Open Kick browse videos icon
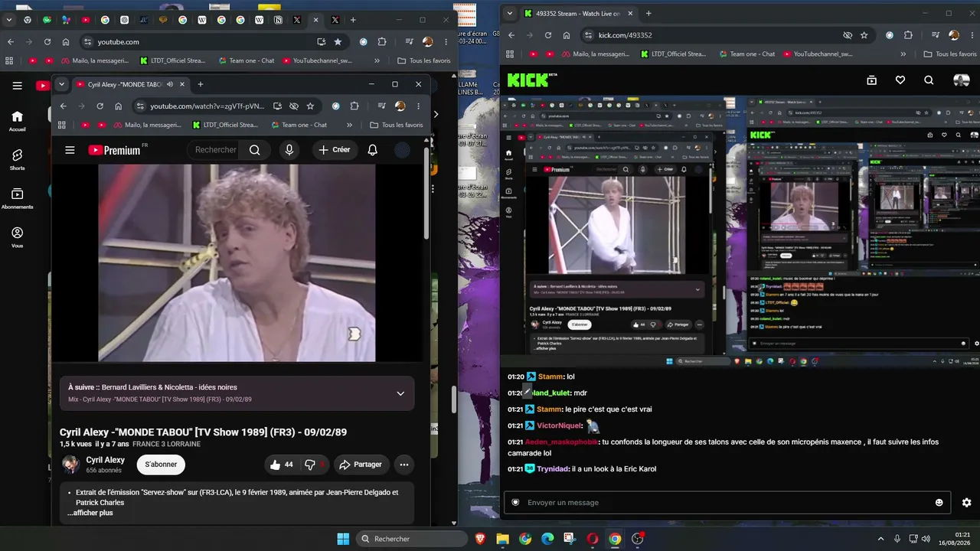 coord(871,80)
